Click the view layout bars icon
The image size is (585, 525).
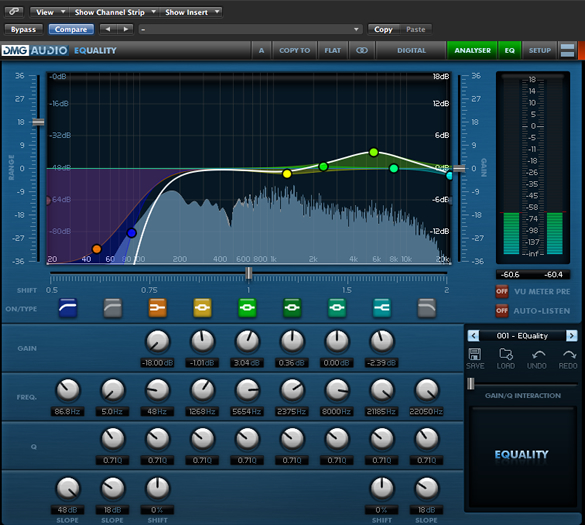coord(567,50)
